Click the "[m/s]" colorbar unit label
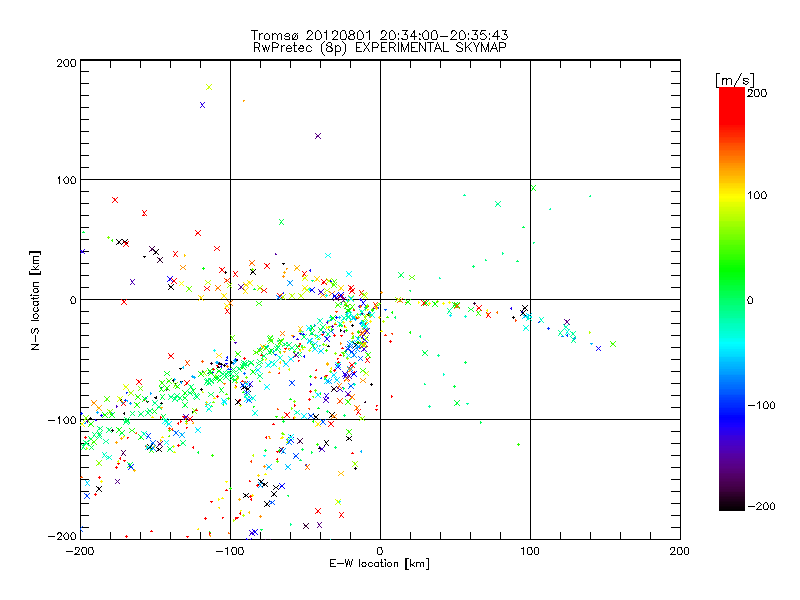This screenshot has height=600, width=800. 735,80
